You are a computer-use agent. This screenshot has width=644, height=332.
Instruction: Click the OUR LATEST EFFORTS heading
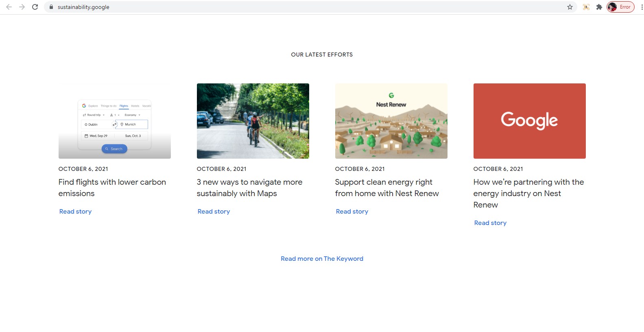322,55
